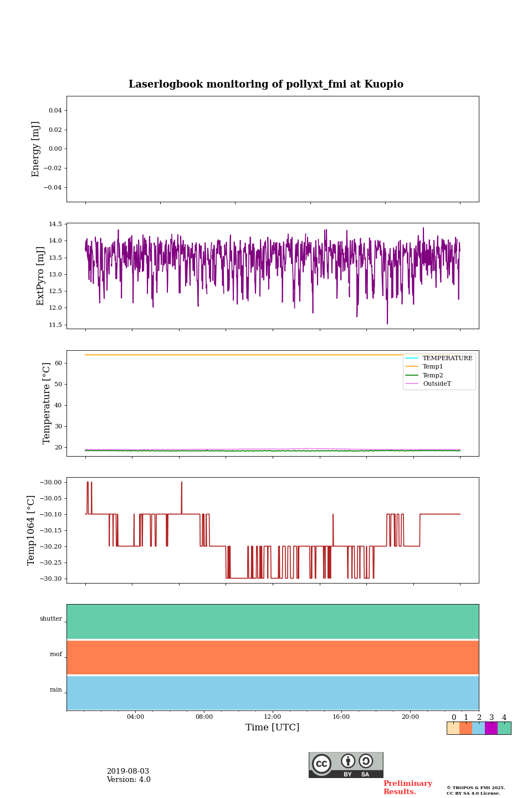Select the light blue colorbar swatch for 2

[x=478, y=728]
